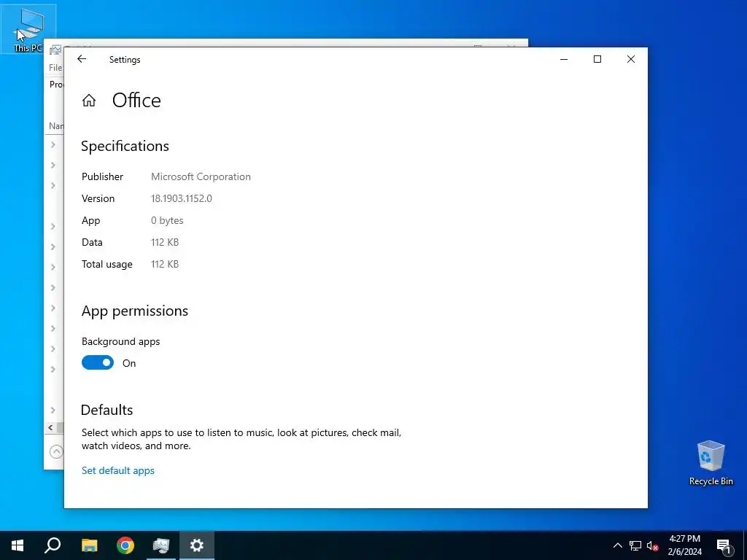The height and width of the screenshot is (560, 747).
Task: Open the Set default apps link
Action: [x=118, y=470]
